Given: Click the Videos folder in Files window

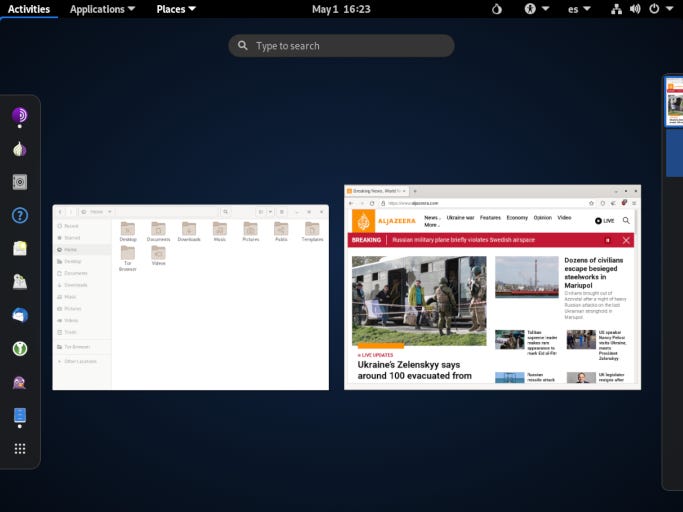Looking at the screenshot, I should [x=159, y=255].
